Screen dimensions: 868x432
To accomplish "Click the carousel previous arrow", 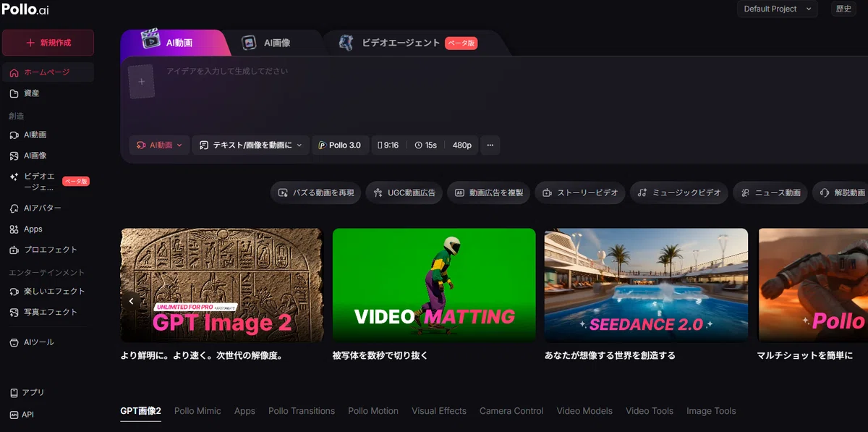I will (131, 300).
